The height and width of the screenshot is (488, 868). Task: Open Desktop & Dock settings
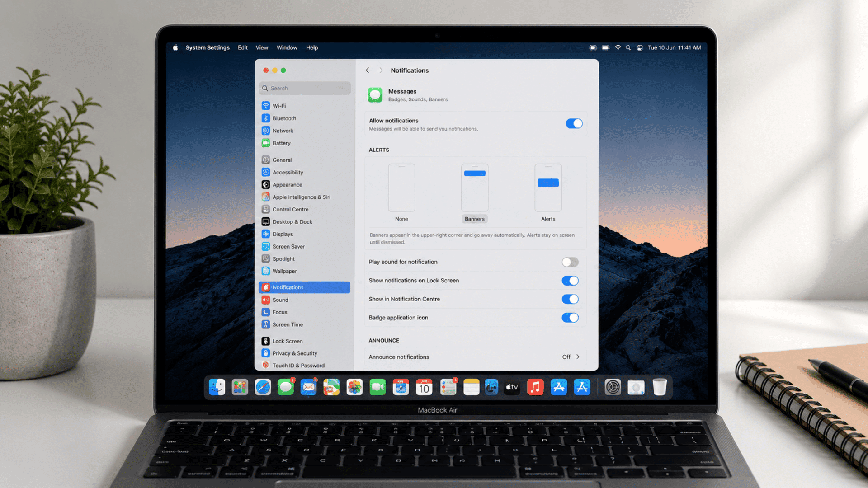304,222
